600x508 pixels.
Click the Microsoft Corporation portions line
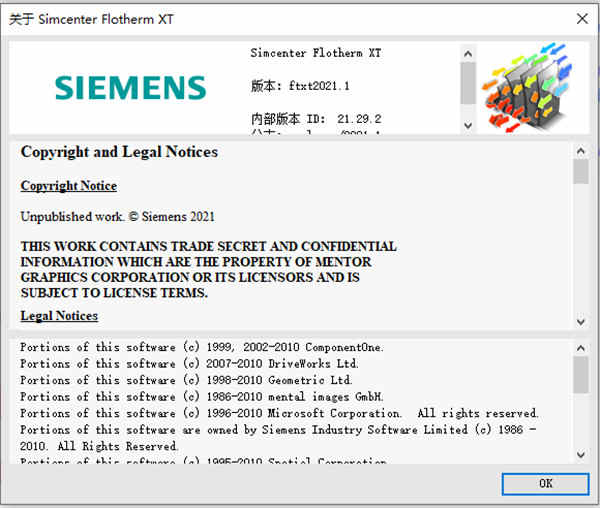point(279,413)
